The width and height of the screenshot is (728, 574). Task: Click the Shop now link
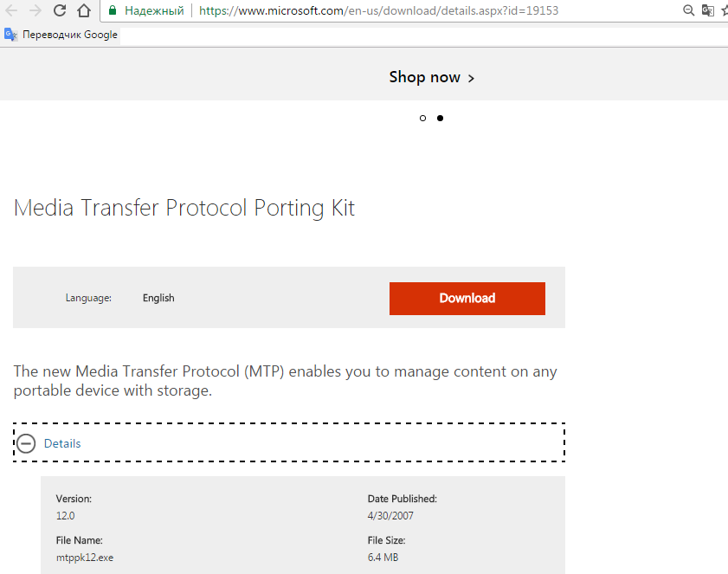tap(424, 77)
